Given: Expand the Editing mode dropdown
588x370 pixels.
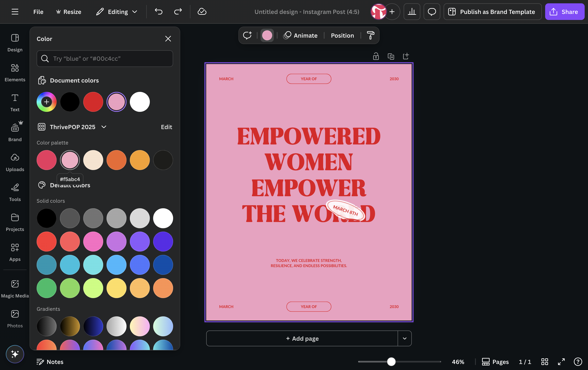Looking at the screenshot, I should click(117, 12).
